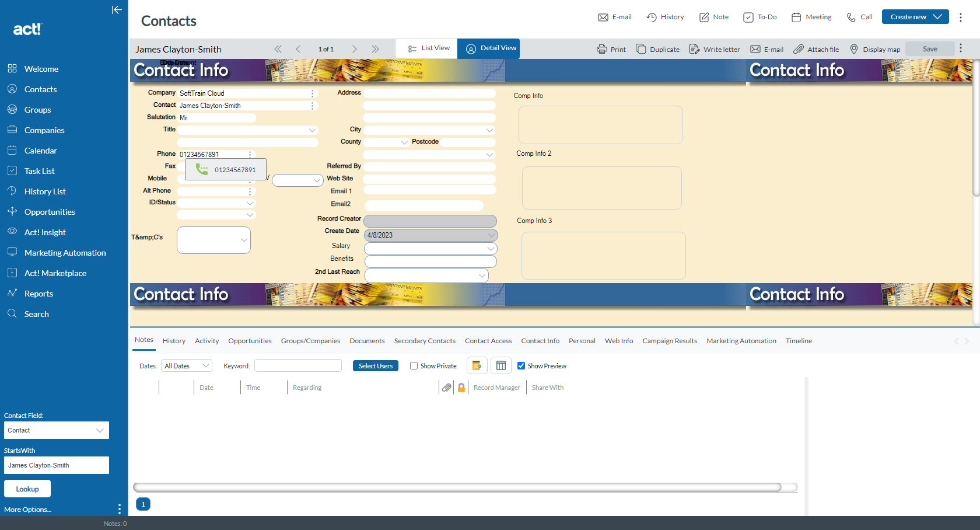
Task: Dial 01234567891 from phone popup
Action: (x=226, y=170)
